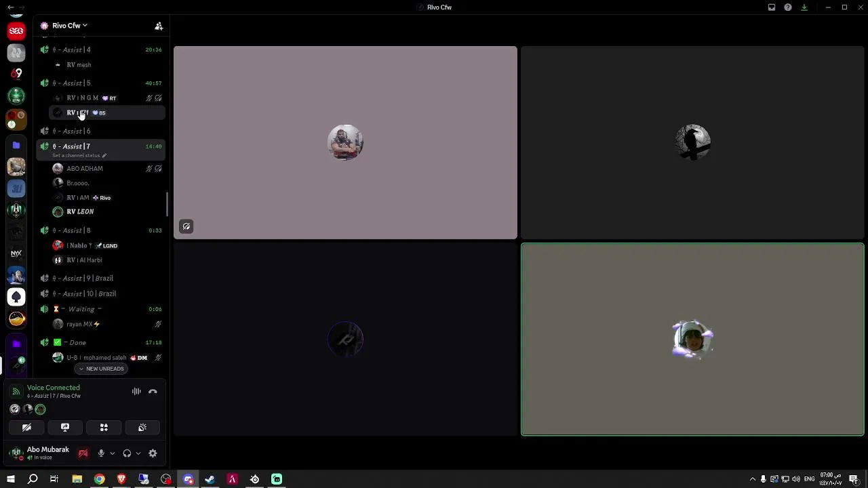Screen dimensions: 868x488
Task: Open the Inbox icon in title bar
Action: tap(772, 7)
